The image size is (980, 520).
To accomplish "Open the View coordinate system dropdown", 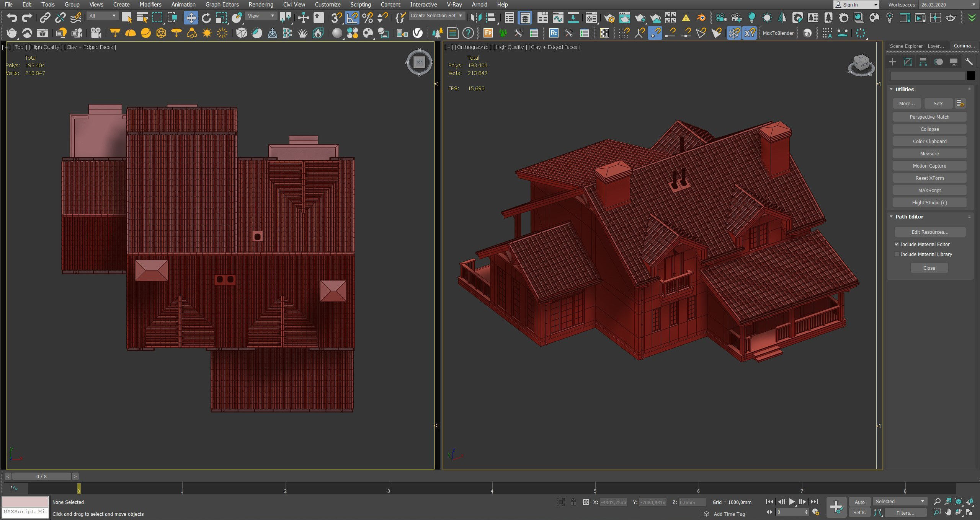I will [261, 16].
